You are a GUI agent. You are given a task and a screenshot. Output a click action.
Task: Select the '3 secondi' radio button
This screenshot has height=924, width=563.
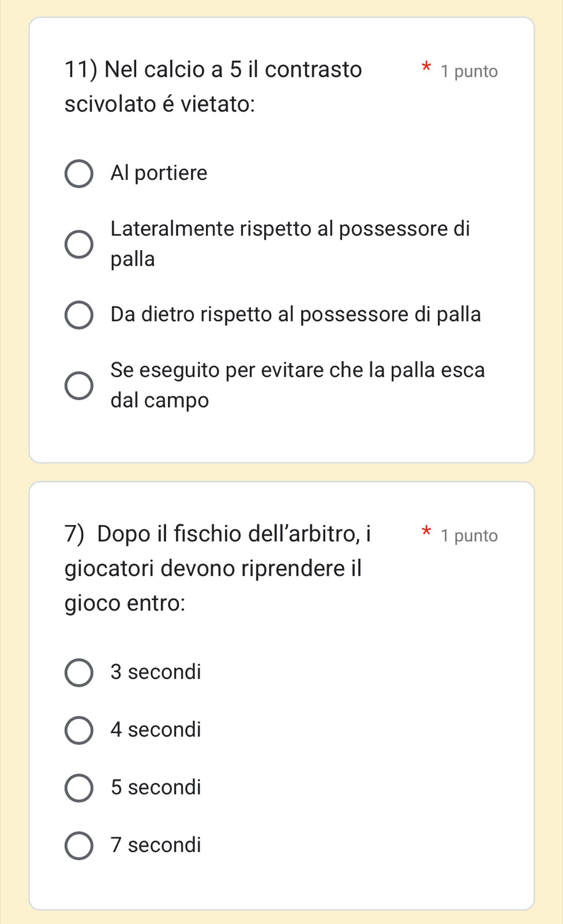[78, 673]
